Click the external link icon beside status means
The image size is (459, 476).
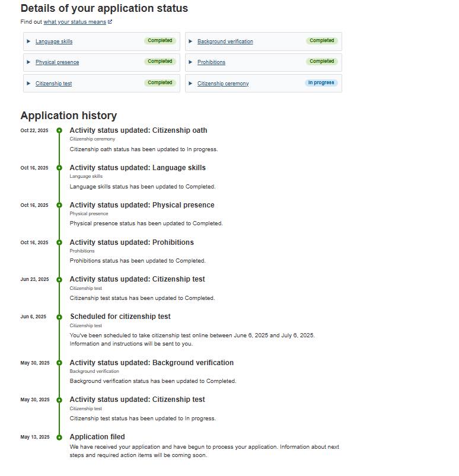110,22
